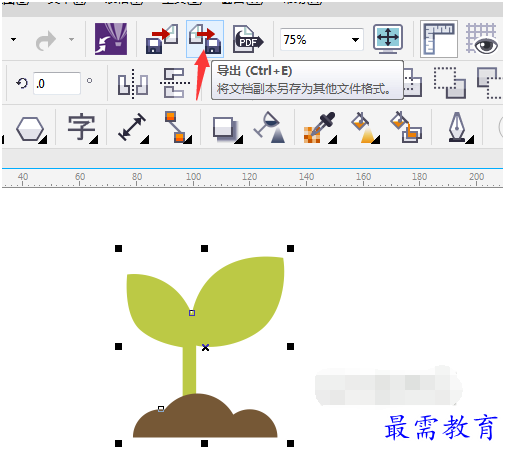
Task: Click the Export (导出) toolbar icon
Action: [205, 39]
